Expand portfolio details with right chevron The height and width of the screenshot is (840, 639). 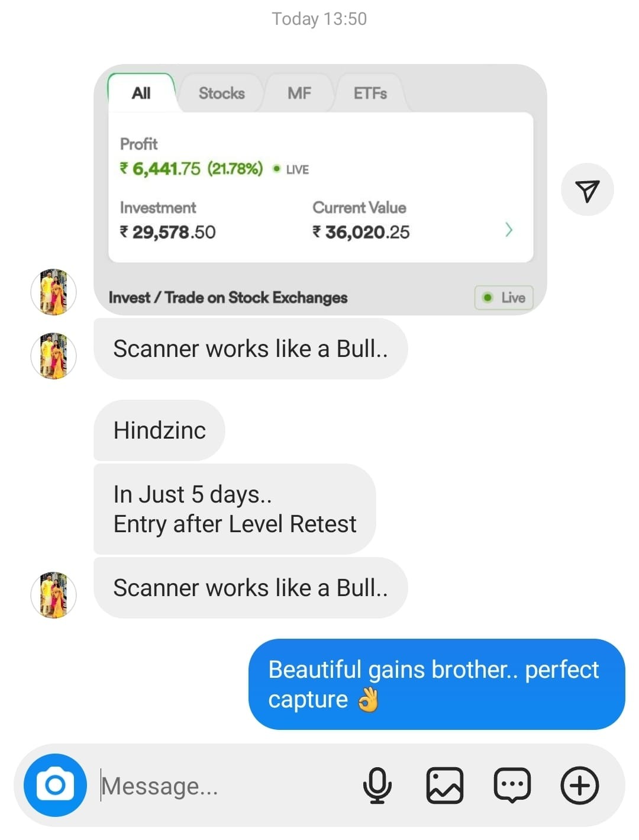pyautogui.click(x=509, y=230)
